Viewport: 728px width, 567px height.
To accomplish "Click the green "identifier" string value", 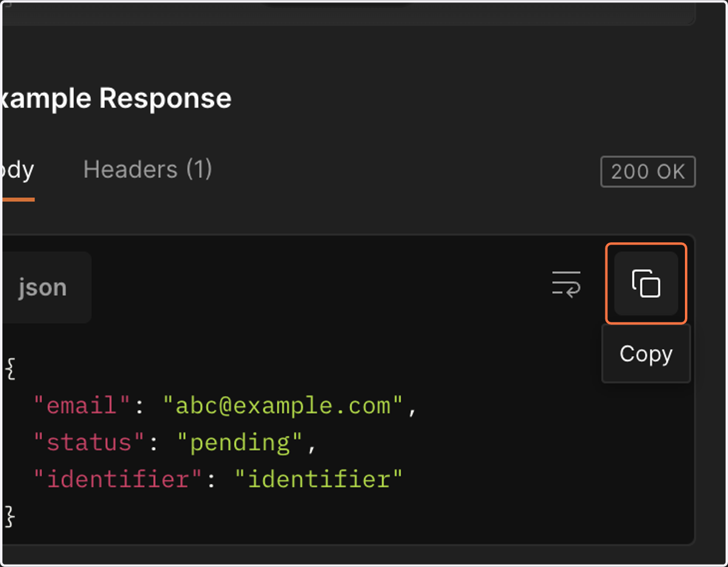I will pos(319,480).
